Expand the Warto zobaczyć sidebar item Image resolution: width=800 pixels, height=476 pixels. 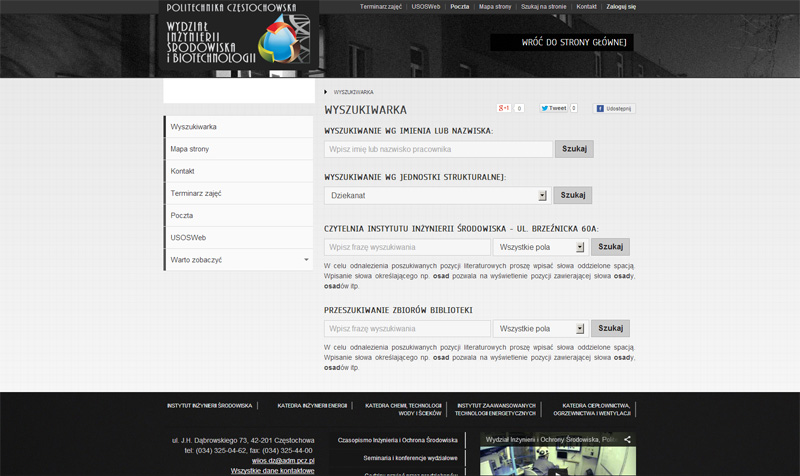238,260
